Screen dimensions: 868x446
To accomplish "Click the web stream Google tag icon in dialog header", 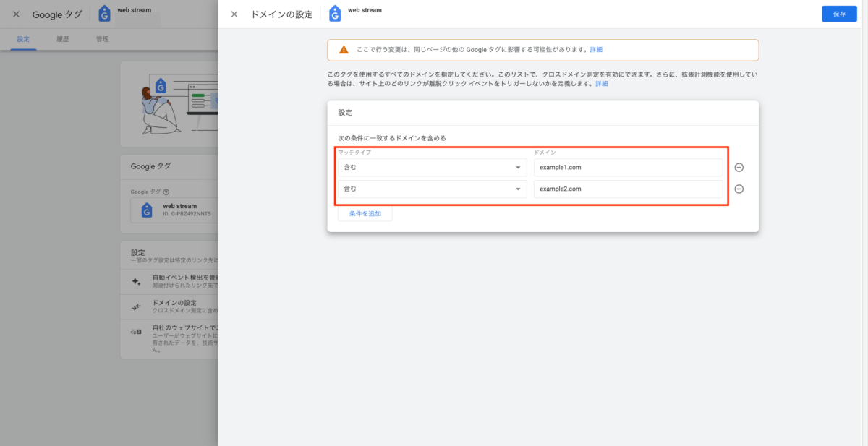I will [334, 12].
